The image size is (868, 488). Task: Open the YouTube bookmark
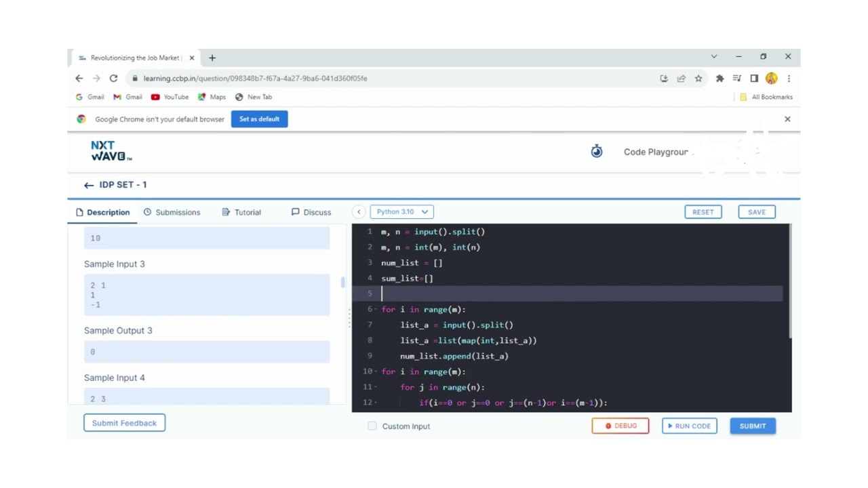(170, 97)
